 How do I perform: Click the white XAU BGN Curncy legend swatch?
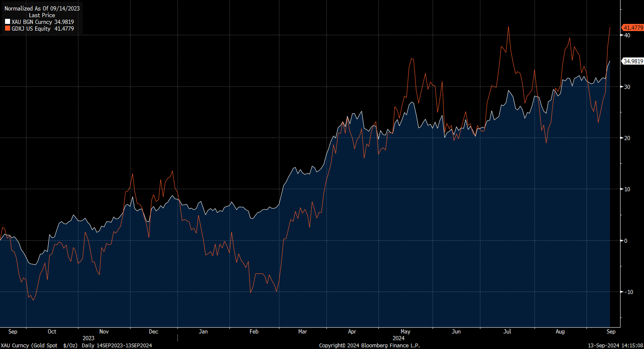pyautogui.click(x=7, y=22)
